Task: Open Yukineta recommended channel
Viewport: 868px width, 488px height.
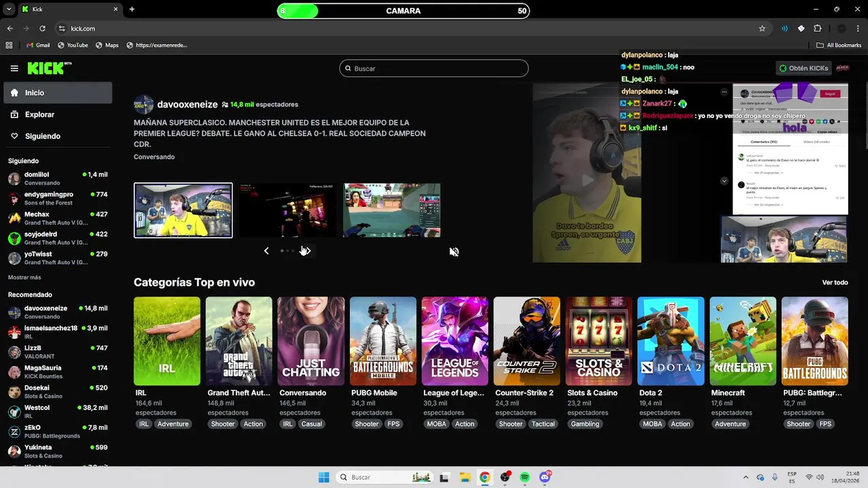Action: (x=58, y=451)
